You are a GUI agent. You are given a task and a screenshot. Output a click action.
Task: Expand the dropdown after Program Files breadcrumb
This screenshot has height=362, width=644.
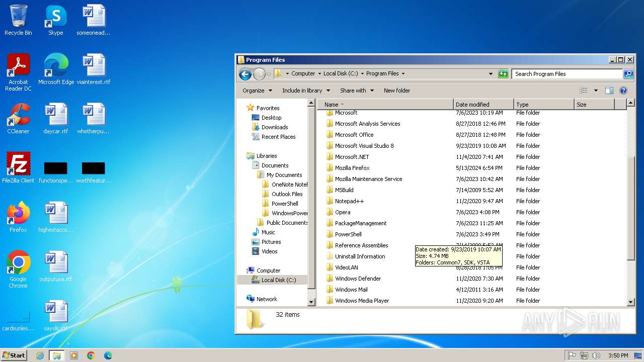point(403,73)
